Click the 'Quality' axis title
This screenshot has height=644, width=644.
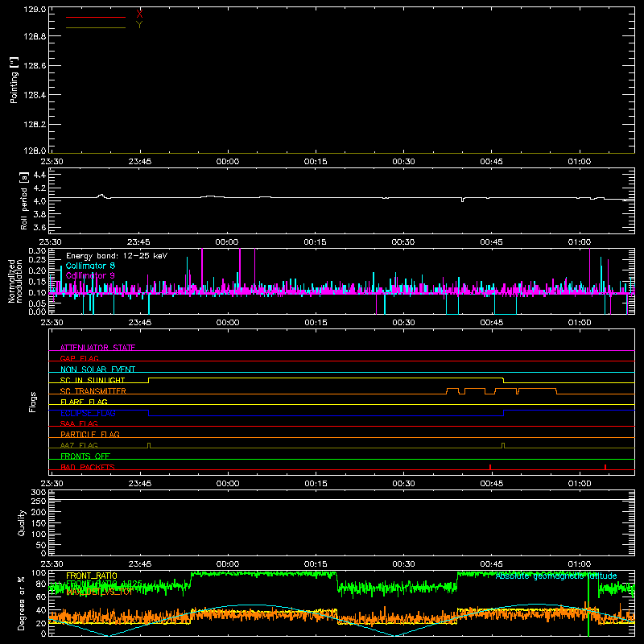tap(22, 522)
